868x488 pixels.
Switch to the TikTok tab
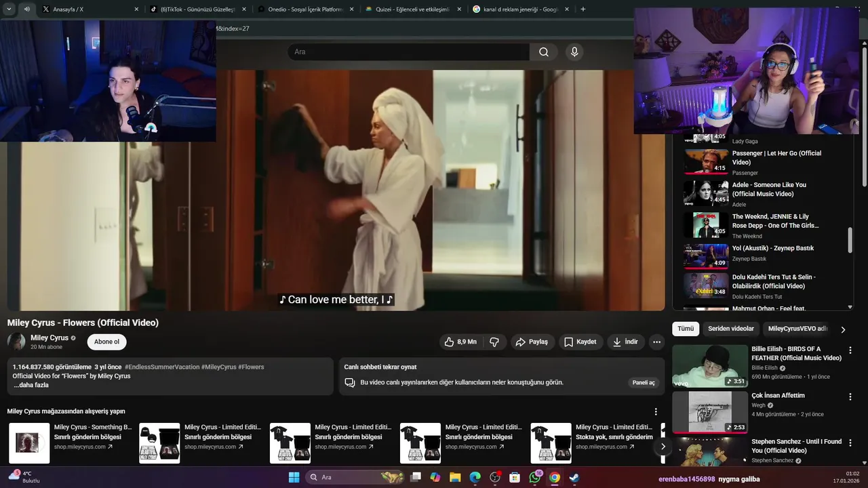pos(197,9)
